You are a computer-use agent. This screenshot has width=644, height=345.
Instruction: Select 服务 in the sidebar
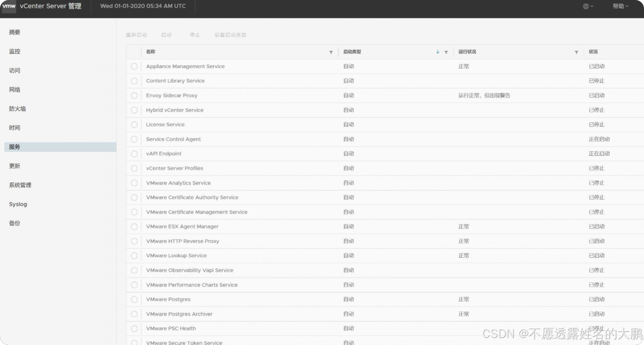60,147
